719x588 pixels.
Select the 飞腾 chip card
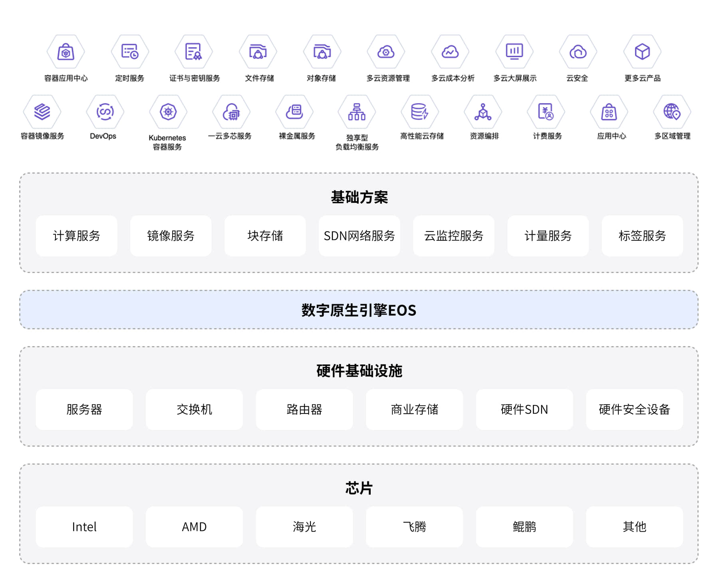(414, 527)
